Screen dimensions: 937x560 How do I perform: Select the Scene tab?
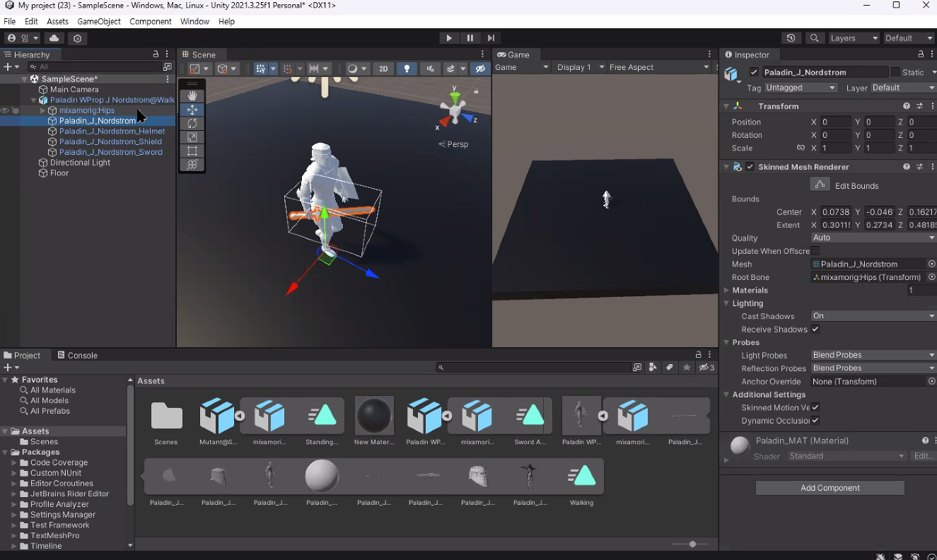(x=198, y=54)
